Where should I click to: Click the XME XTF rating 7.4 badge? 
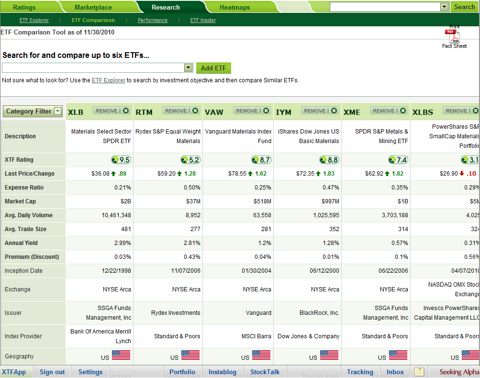coord(398,160)
